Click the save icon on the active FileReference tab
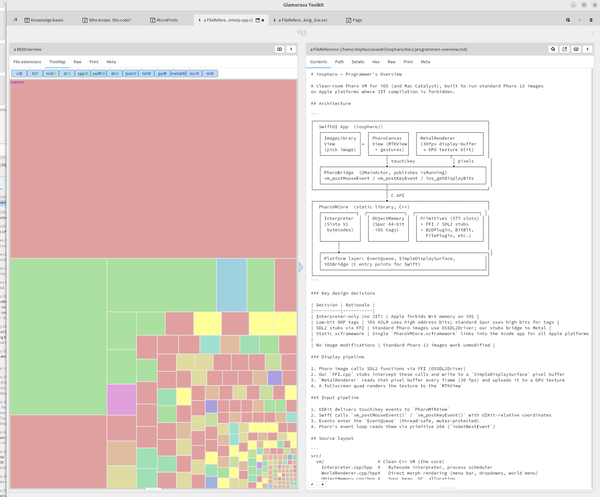This screenshot has height=497, width=600. coord(258,20)
